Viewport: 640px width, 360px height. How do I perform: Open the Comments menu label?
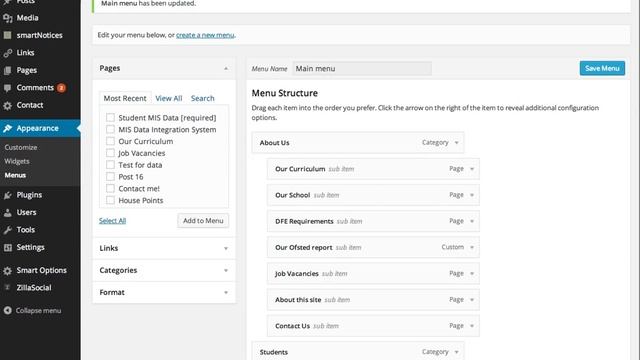tap(35, 88)
